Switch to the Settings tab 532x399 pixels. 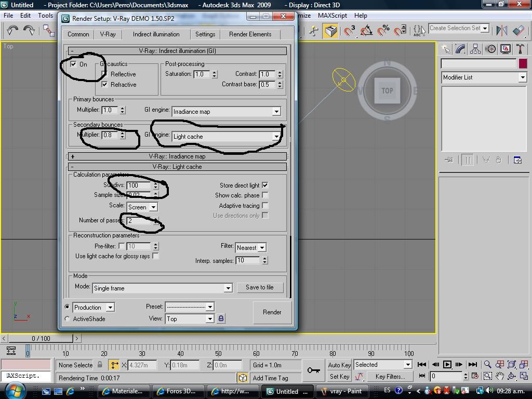pyautogui.click(x=205, y=34)
